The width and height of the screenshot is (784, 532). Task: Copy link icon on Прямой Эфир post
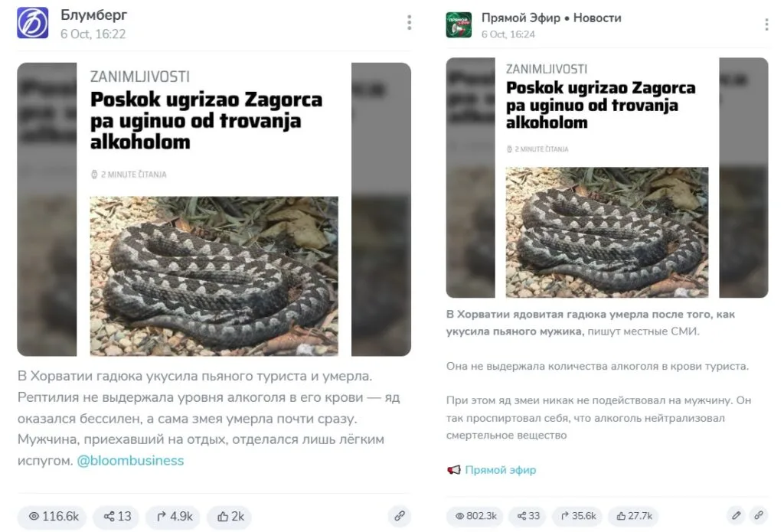(759, 515)
